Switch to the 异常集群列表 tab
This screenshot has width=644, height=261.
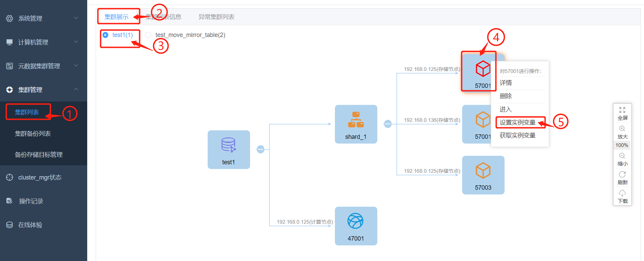click(x=216, y=17)
